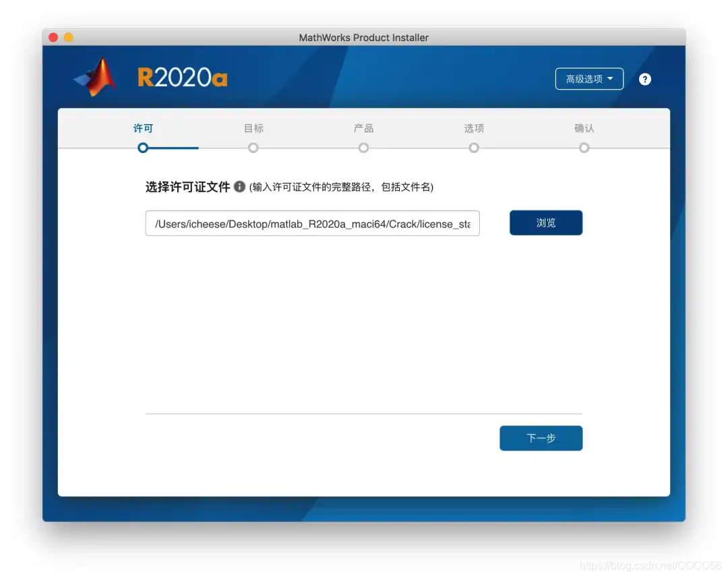The width and height of the screenshot is (728, 578).
Task: Close the installer with the red button
Action: (x=53, y=37)
